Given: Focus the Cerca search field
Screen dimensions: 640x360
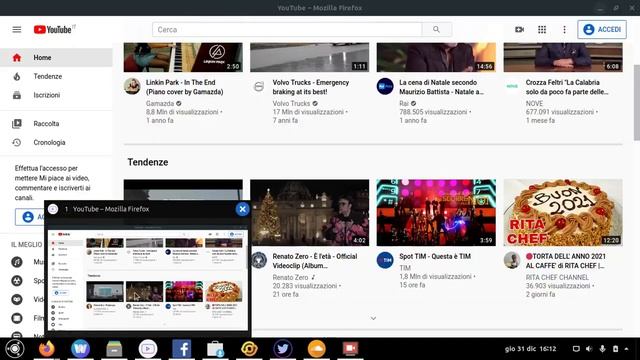Looking at the screenshot, I should (287, 29).
